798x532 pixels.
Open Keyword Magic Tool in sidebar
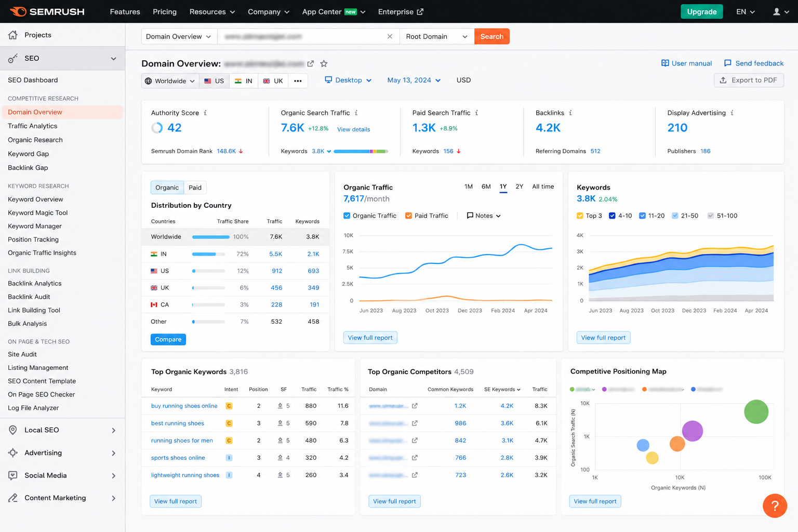tap(38, 212)
